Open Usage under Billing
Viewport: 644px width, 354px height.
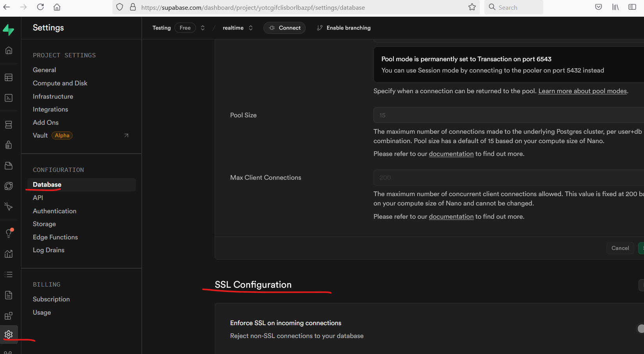point(42,312)
